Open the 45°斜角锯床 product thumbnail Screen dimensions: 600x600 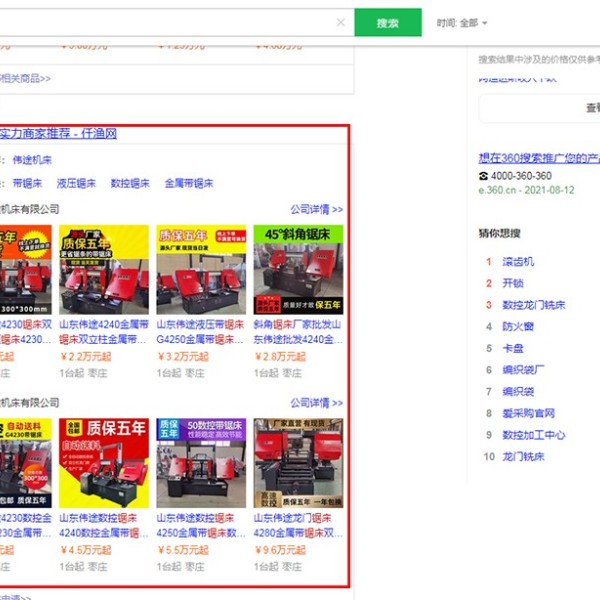tap(298, 270)
